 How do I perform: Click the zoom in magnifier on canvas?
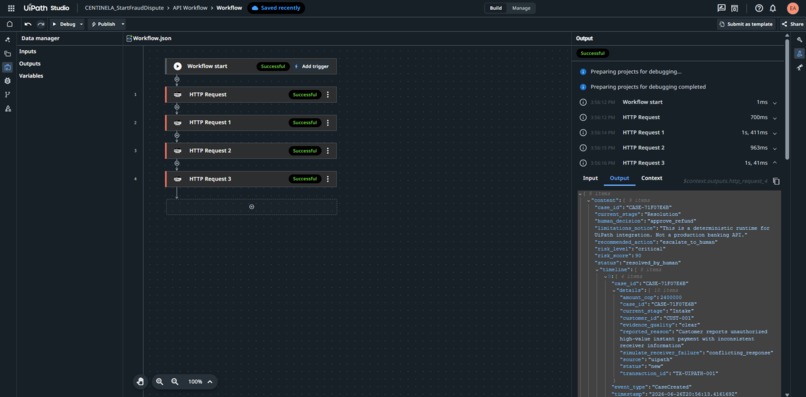click(160, 382)
